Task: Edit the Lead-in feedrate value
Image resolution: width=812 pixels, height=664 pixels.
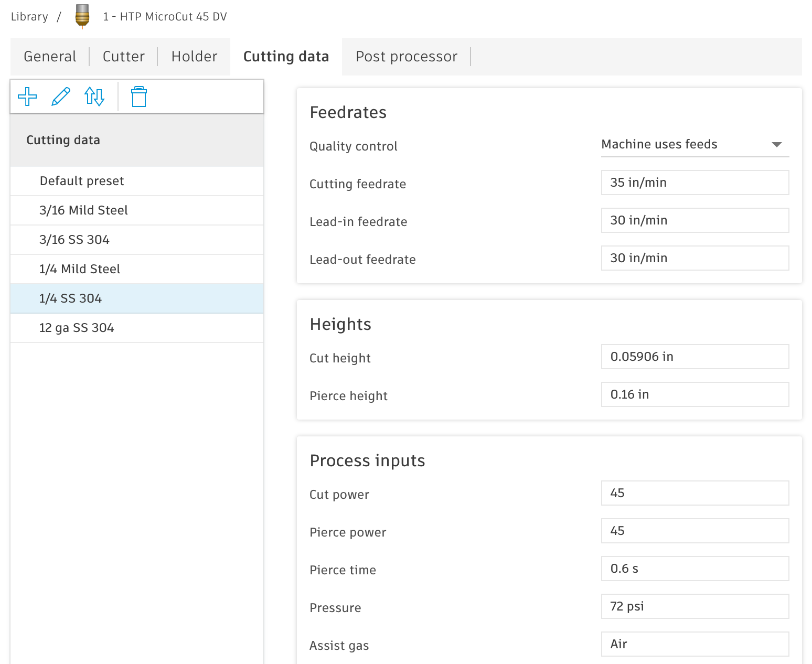Action: coord(695,220)
